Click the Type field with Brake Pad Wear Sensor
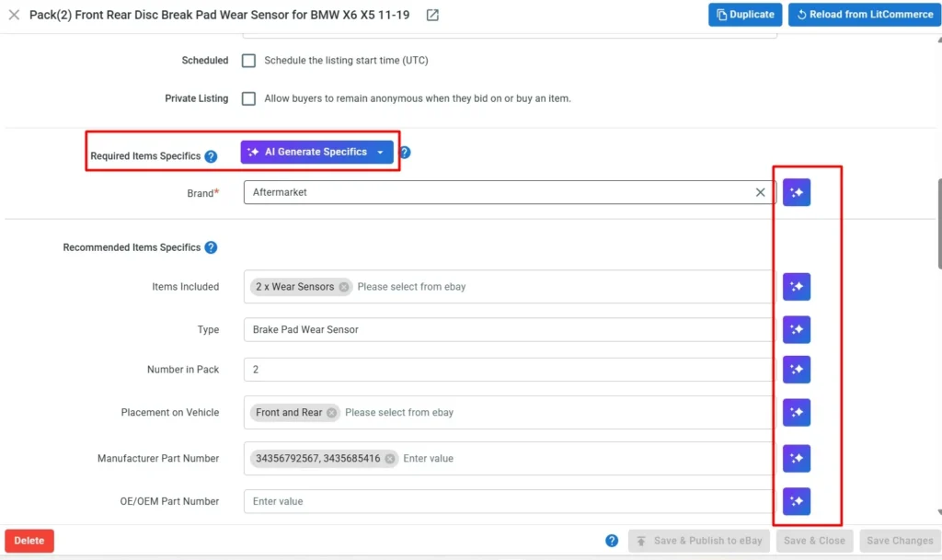The height and width of the screenshot is (560, 942). tap(510, 329)
